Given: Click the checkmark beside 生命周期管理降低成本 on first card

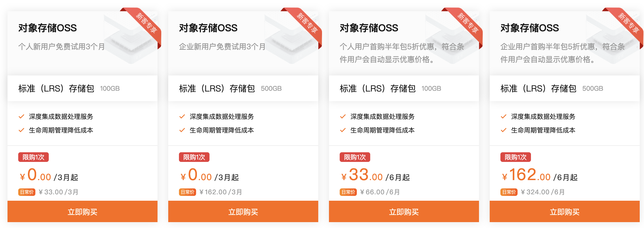Looking at the screenshot, I should pyautogui.click(x=21, y=130).
